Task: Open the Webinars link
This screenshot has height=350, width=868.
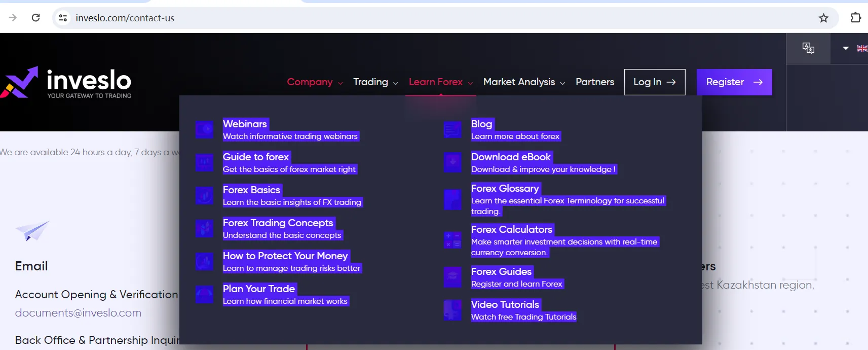Action: 245,124
